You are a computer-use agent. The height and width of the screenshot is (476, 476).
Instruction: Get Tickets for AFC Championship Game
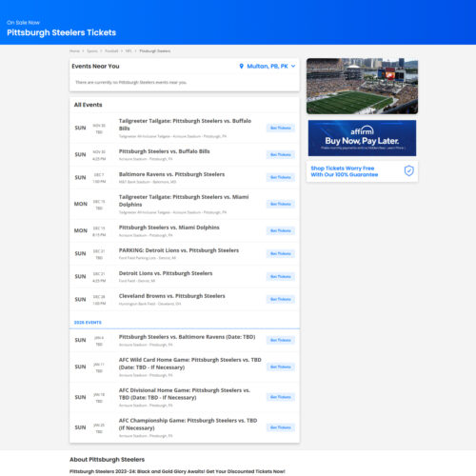pyautogui.click(x=281, y=427)
